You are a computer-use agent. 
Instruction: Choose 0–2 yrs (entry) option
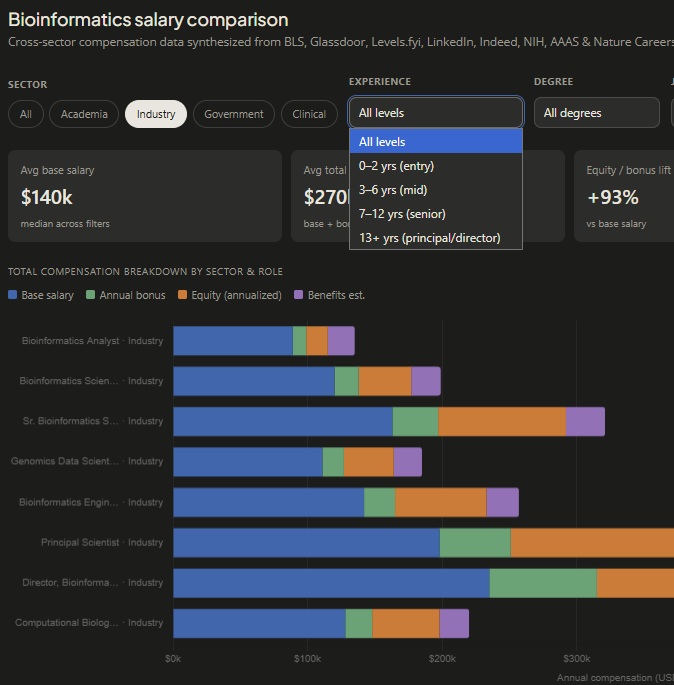click(436, 166)
